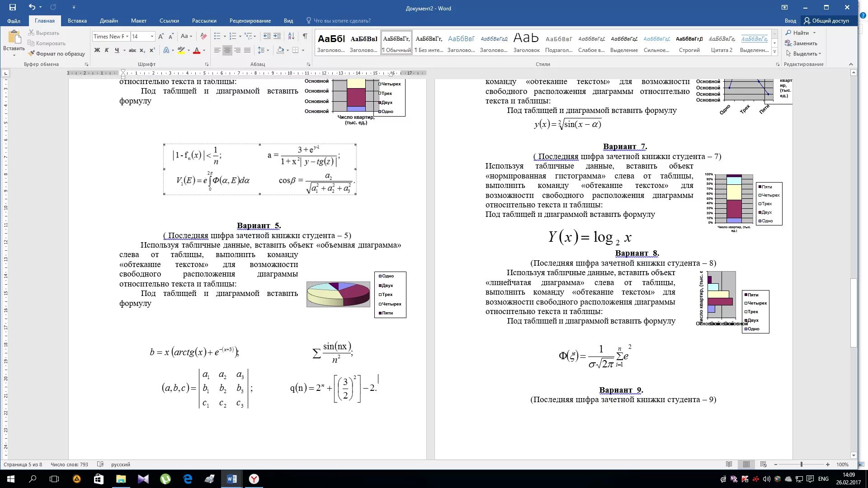868x488 pixels.
Task: Click the sort A-Я icon
Action: (x=291, y=36)
